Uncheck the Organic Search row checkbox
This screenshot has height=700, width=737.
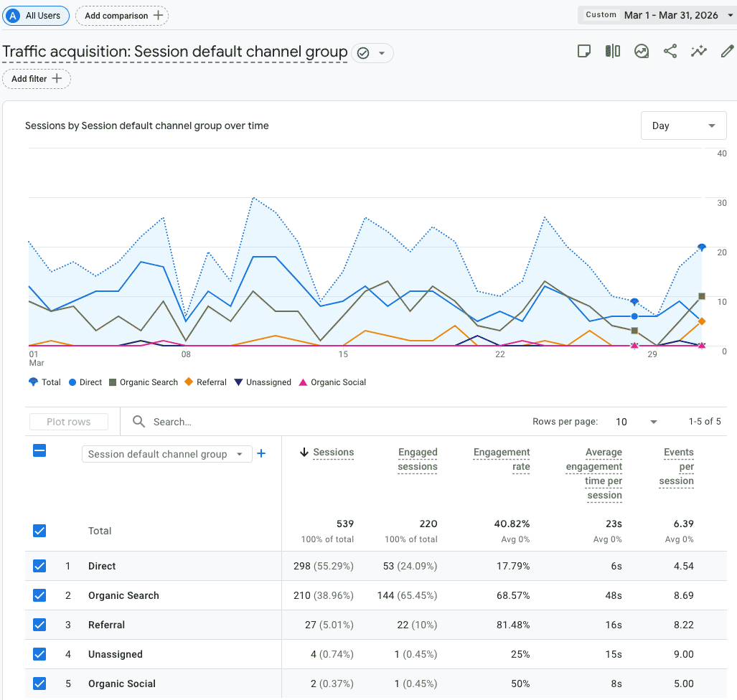(x=39, y=595)
